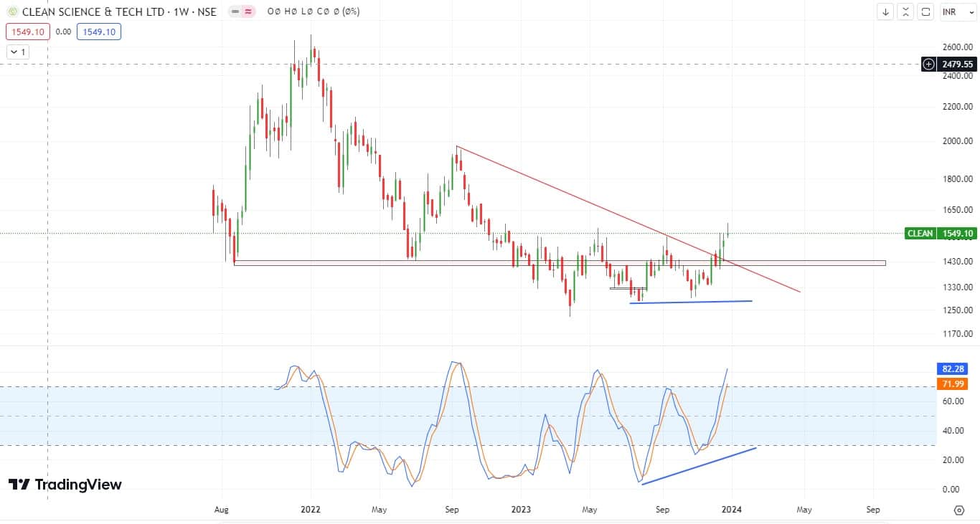Viewport: 980px width, 524px height.
Task: Click the 2600.00 price axis label
Action: click(958, 47)
